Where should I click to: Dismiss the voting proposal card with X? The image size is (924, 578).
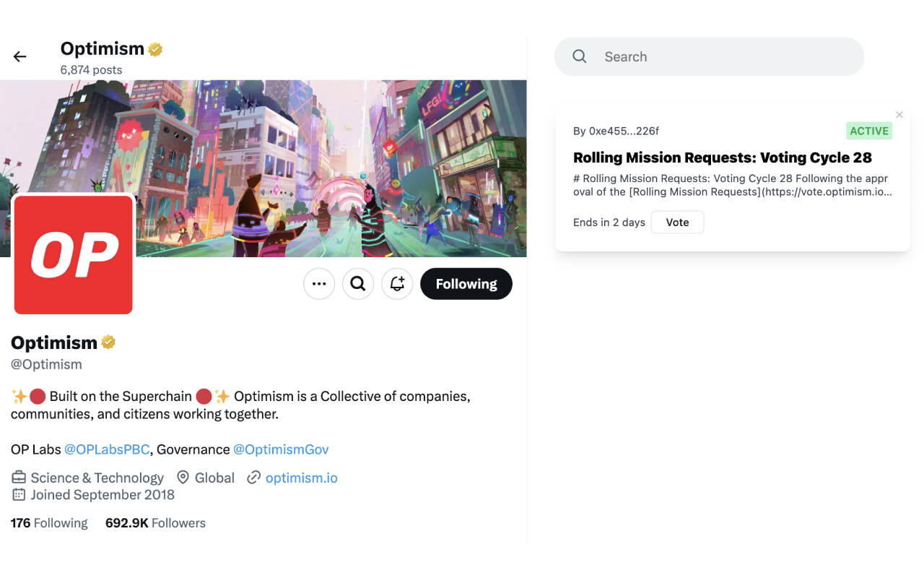click(x=899, y=115)
